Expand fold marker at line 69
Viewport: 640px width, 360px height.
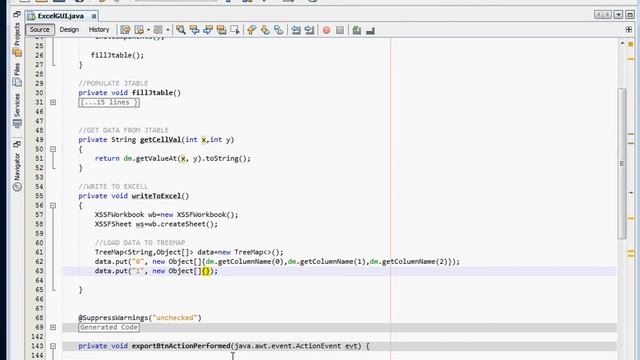tap(53, 327)
